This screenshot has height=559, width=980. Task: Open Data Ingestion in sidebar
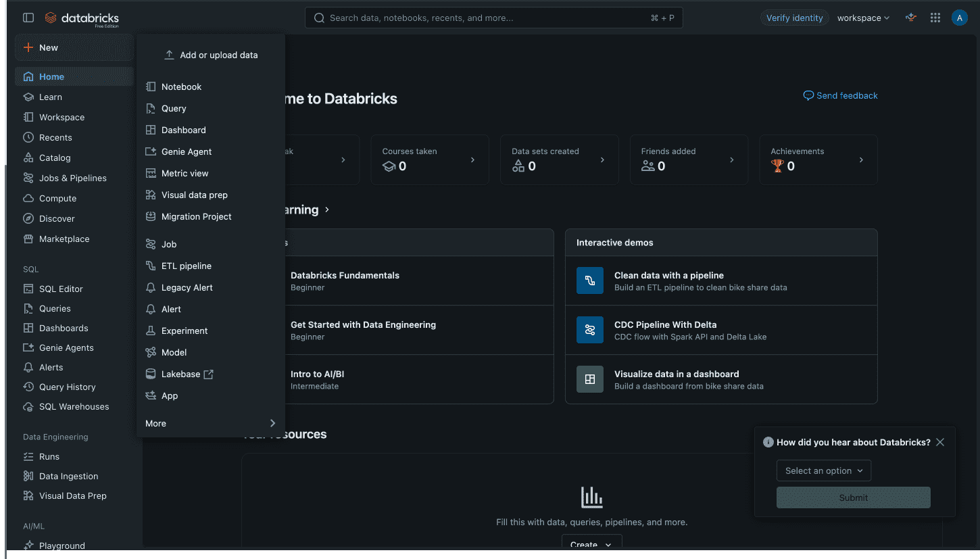click(74, 476)
